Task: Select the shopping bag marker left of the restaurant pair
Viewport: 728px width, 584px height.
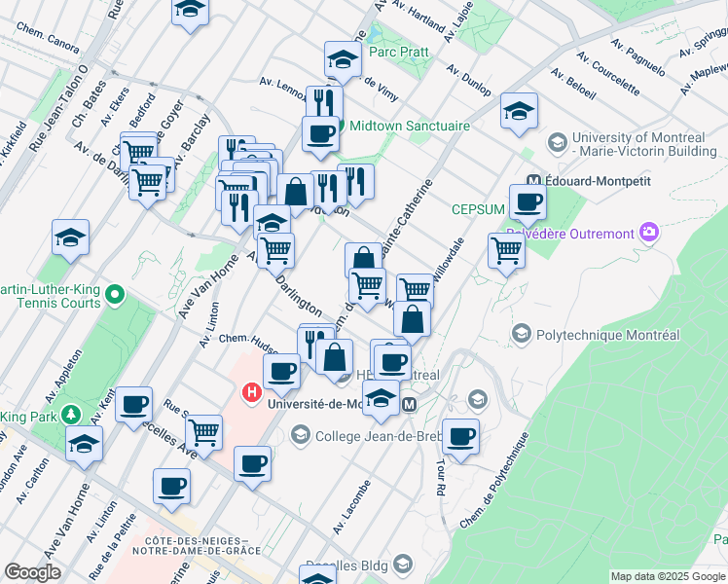Action: (296, 193)
